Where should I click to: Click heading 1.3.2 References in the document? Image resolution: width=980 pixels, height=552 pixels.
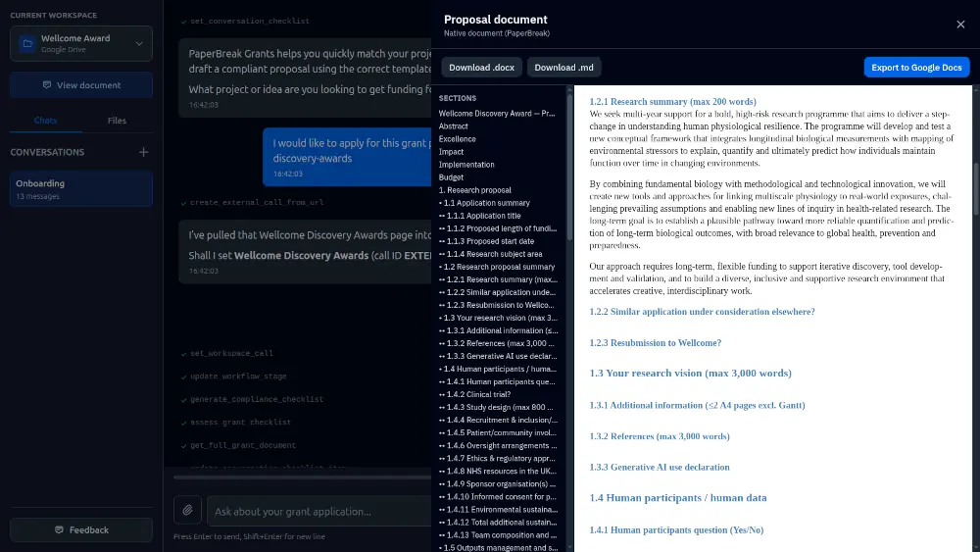[x=660, y=436]
